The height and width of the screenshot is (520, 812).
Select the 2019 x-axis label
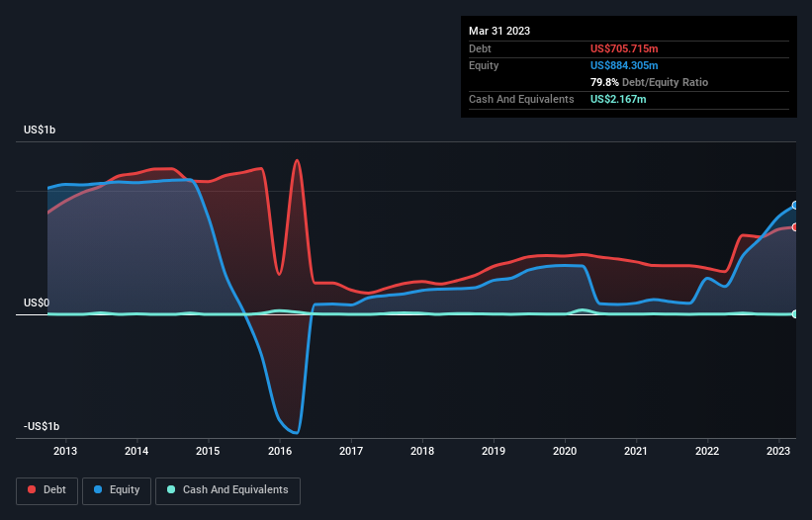point(494,451)
